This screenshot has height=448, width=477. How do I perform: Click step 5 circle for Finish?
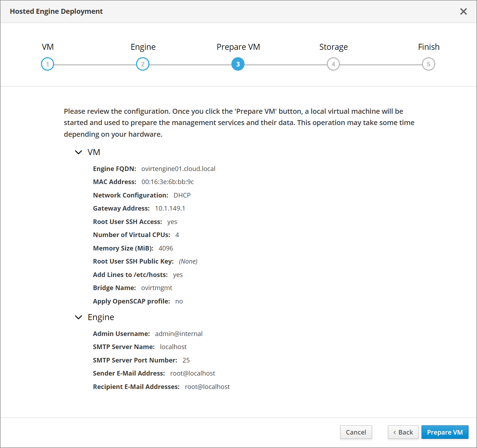[x=428, y=64]
